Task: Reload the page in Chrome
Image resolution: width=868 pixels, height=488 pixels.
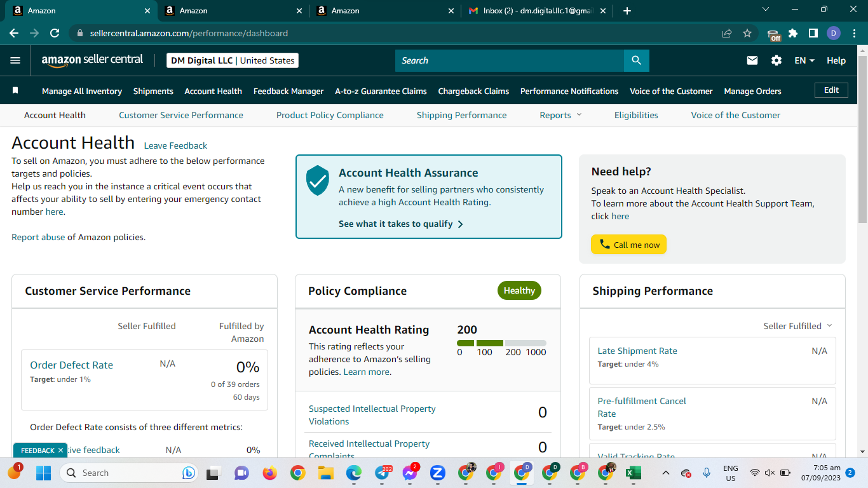Action: [55, 33]
